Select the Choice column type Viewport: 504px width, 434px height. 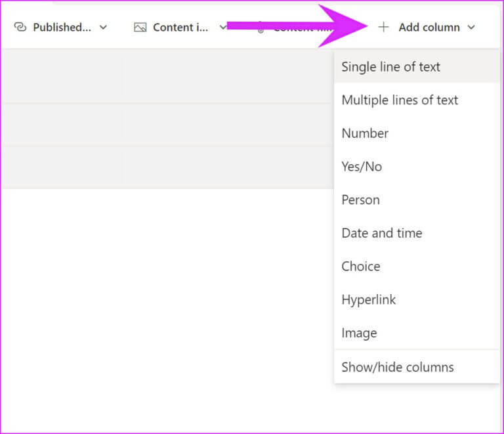[417, 267]
